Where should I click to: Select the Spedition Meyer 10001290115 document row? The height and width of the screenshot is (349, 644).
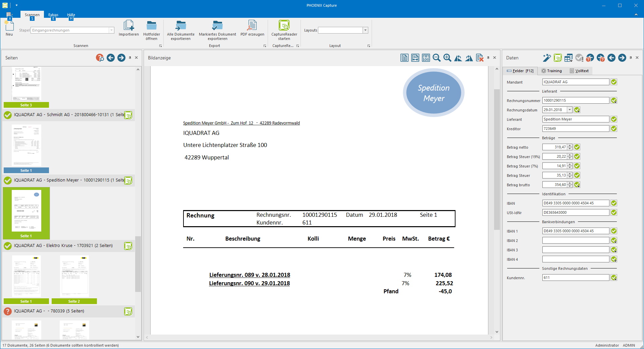tap(68, 180)
